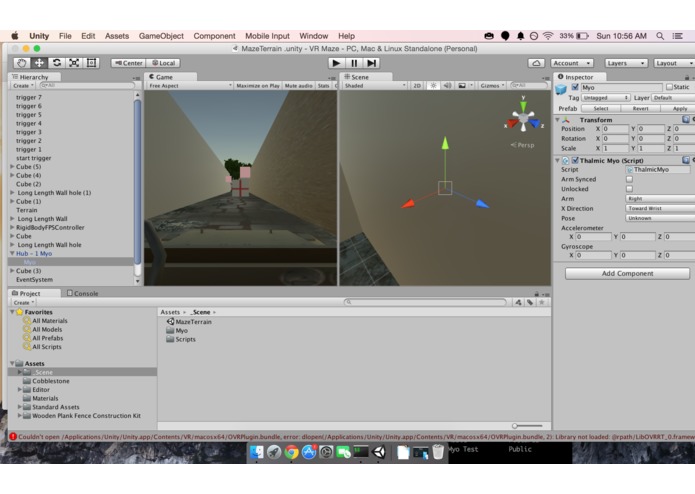Click the Add Component button
This screenshot has width=695, height=494.
pyautogui.click(x=627, y=273)
